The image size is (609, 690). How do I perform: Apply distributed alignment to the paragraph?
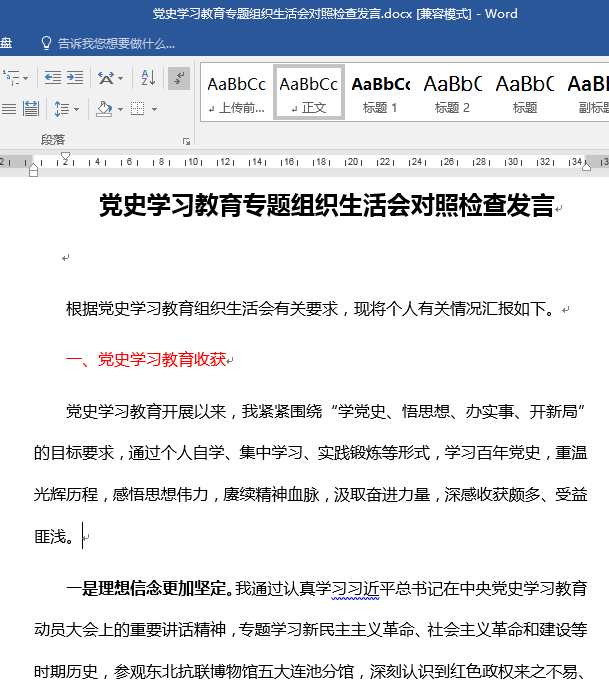pyautogui.click(x=31, y=109)
